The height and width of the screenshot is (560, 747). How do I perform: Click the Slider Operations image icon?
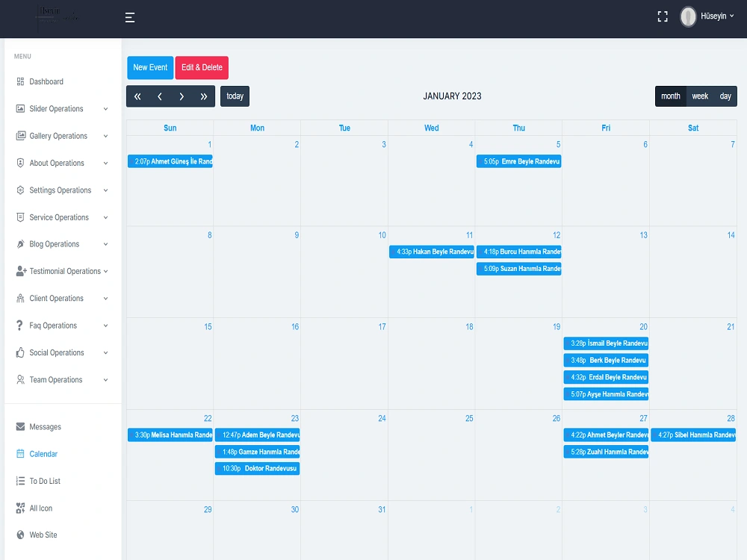[20, 108]
